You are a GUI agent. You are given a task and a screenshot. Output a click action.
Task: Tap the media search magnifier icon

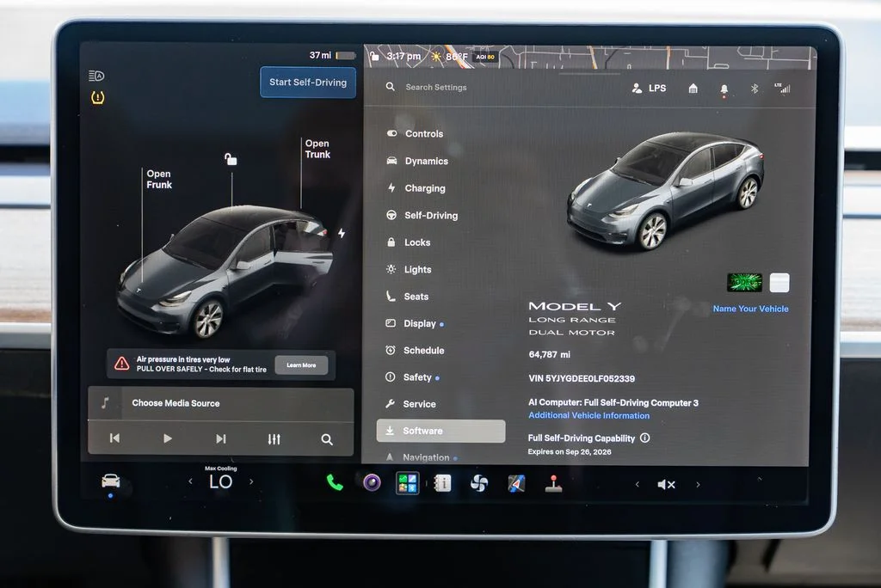pos(326,440)
